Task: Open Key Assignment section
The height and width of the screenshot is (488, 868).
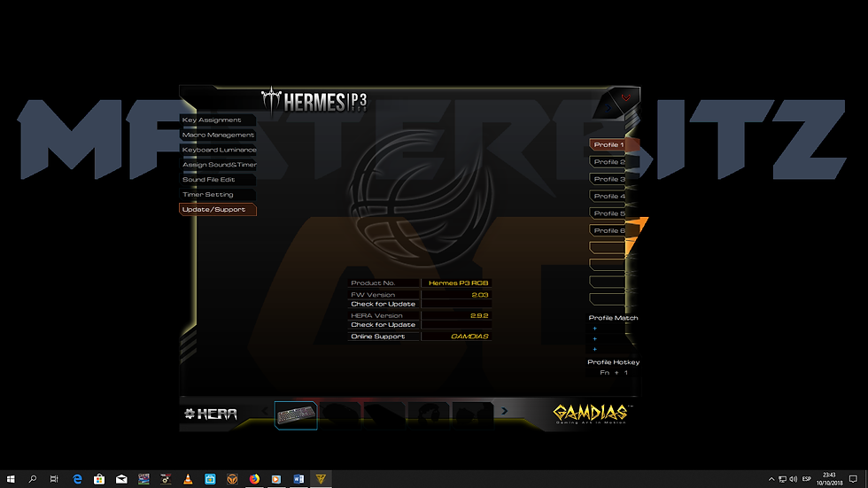Action: (x=217, y=120)
